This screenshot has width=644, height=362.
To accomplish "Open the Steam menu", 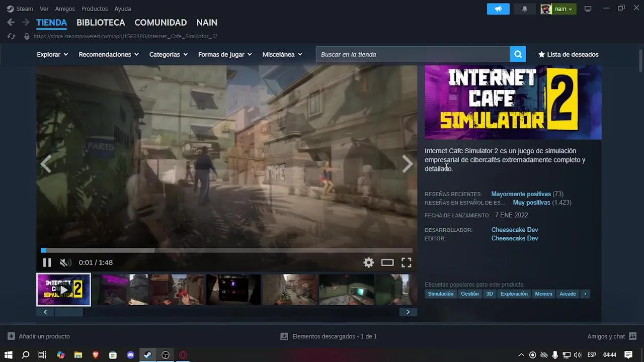I will pyautogui.click(x=20, y=9).
